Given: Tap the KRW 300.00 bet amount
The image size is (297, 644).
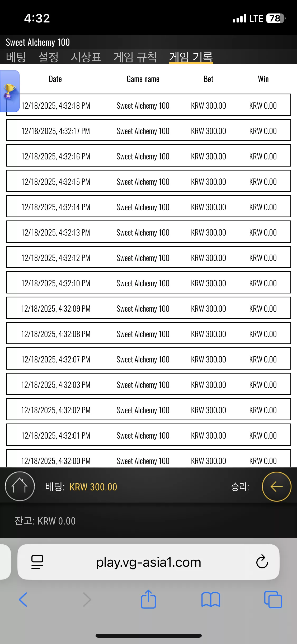Looking at the screenshot, I should point(93,487).
